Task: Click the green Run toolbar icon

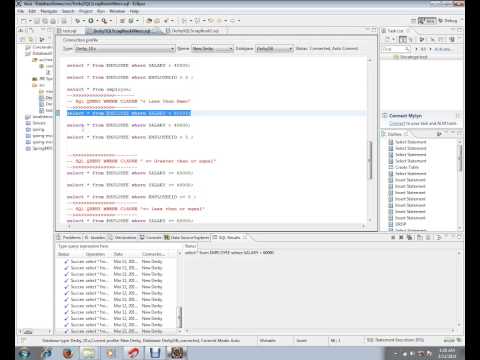Action: click(x=91, y=21)
